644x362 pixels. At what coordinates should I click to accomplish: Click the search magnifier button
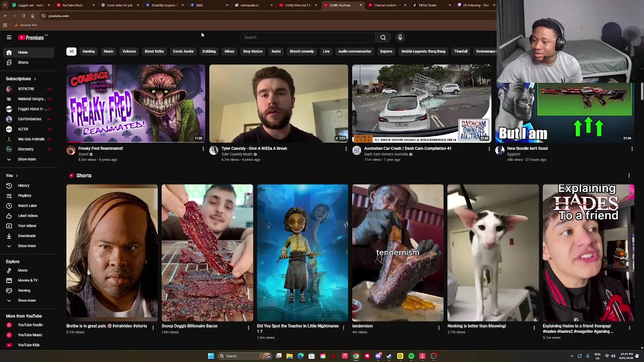coord(383,37)
